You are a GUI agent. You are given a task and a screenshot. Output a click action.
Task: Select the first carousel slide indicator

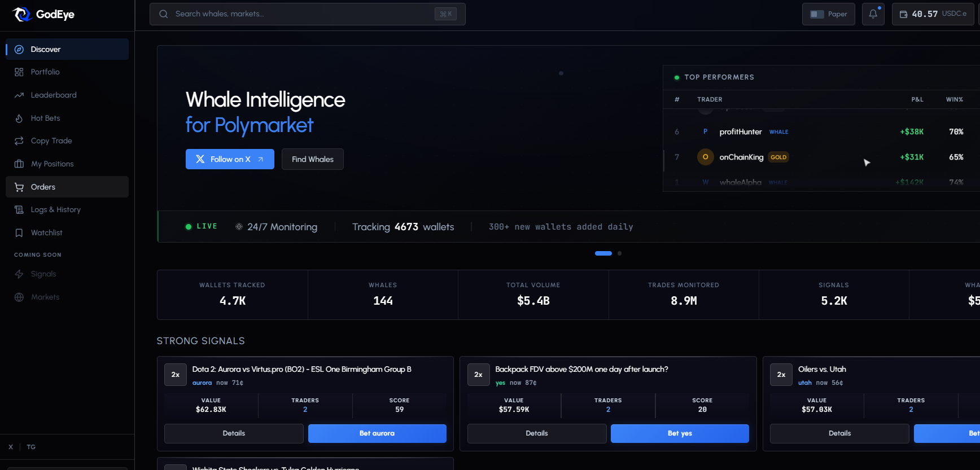click(x=603, y=253)
